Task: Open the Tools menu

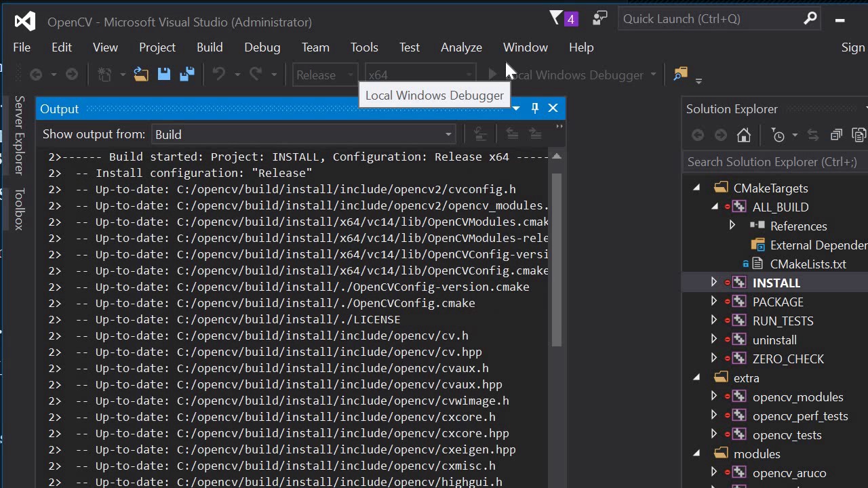Action: pos(364,47)
